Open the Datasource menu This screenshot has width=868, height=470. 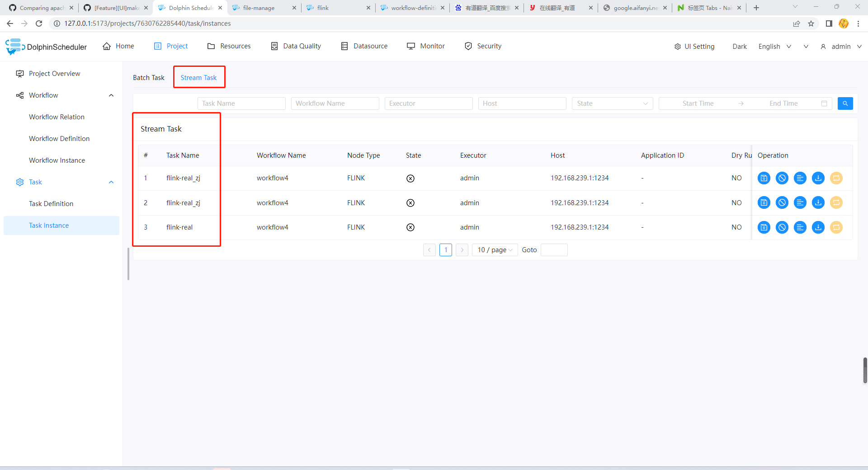coord(364,46)
